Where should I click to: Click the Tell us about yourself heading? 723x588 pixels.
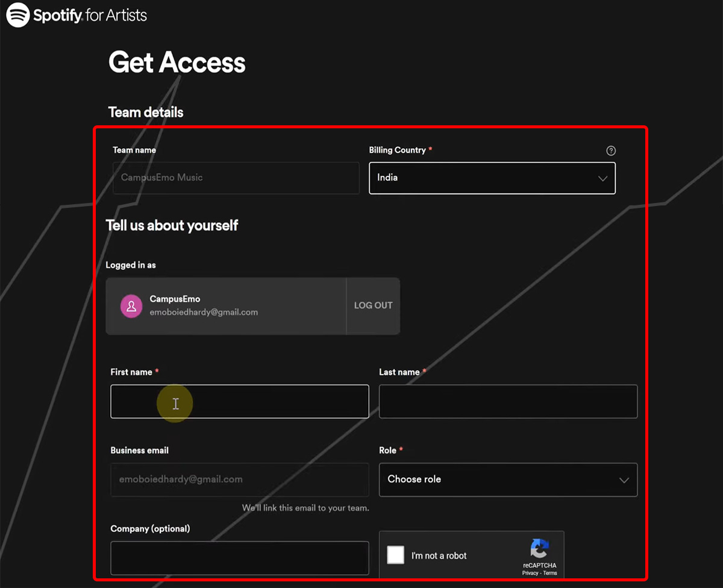click(x=172, y=225)
